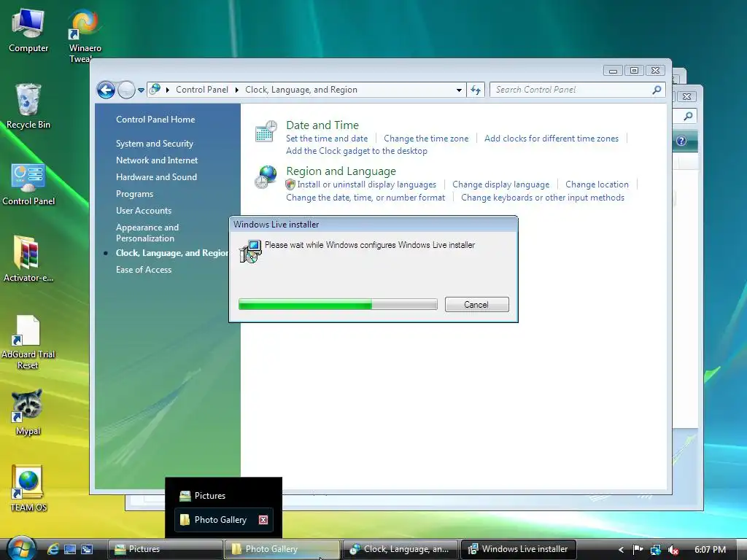Click Switch between windows in Quick Launch
The height and width of the screenshot is (560, 747).
(87, 549)
